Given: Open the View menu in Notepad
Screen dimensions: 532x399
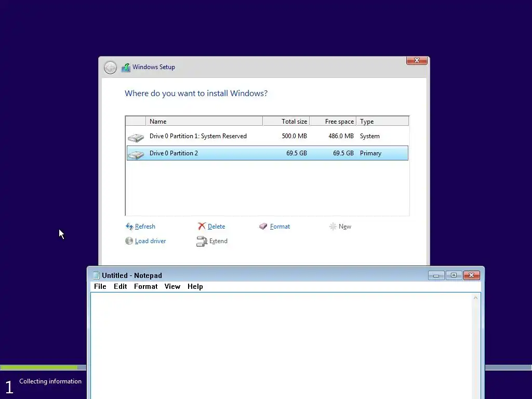Looking at the screenshot, I should pos(172,286).
